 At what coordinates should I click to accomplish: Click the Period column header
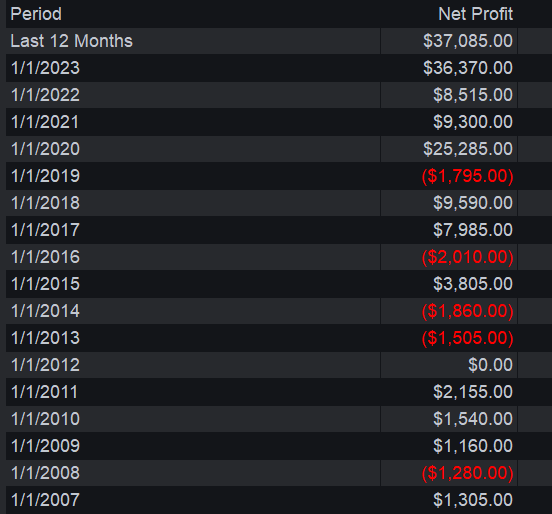coord(36,14)
